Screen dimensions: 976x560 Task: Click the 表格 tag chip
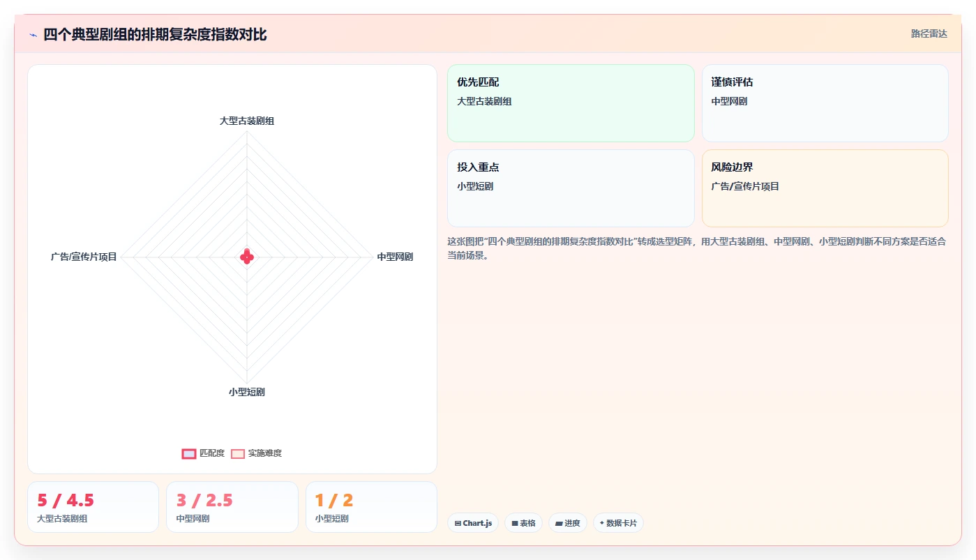[x=523, y=523]
